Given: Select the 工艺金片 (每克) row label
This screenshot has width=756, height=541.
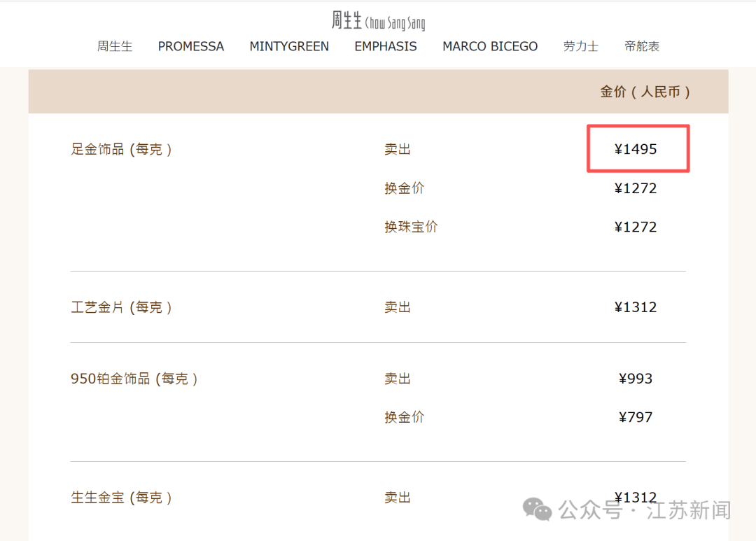Looking at the screenshot, I should [122, 307].
